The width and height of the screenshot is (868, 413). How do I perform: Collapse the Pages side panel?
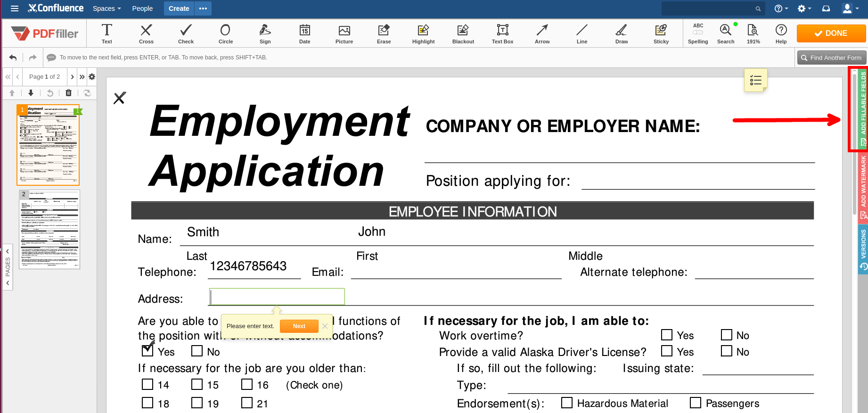[x=8, y=267]
